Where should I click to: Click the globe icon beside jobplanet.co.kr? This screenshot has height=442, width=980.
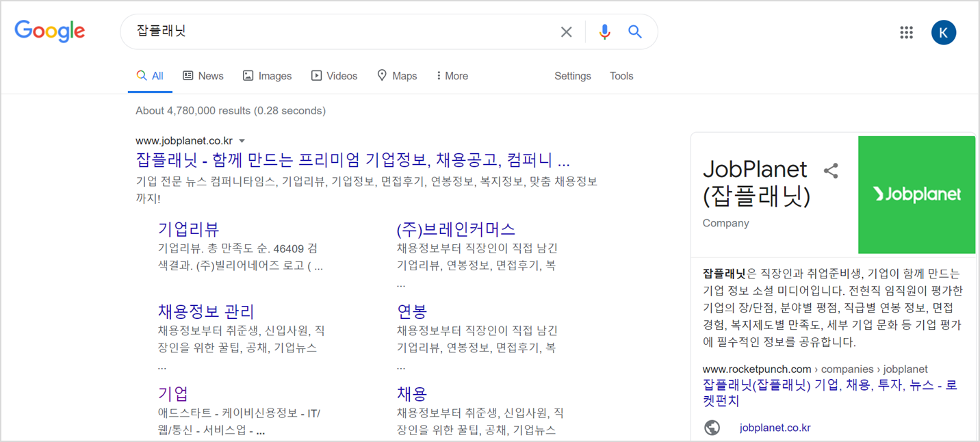(x=712, y=428)
